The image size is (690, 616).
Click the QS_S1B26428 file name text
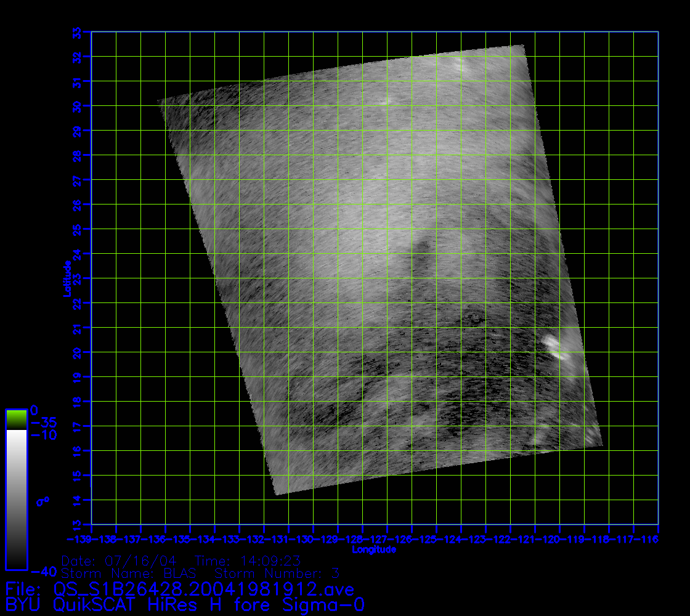(203, 590)
